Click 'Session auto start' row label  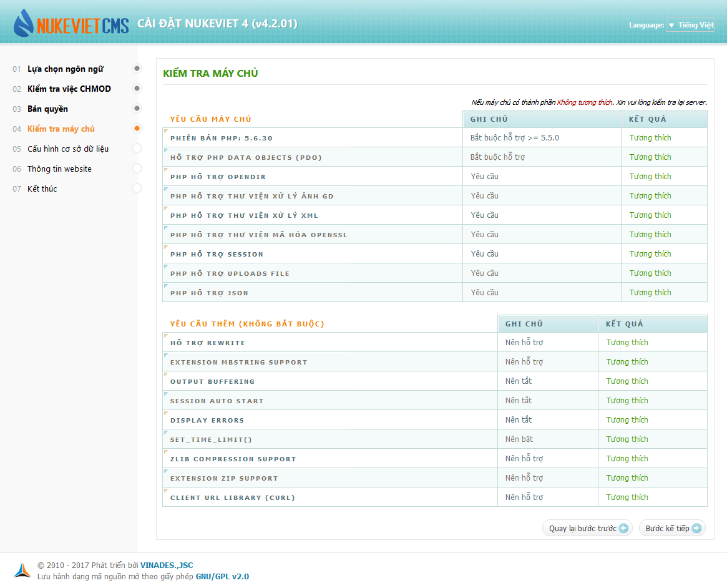217,401
